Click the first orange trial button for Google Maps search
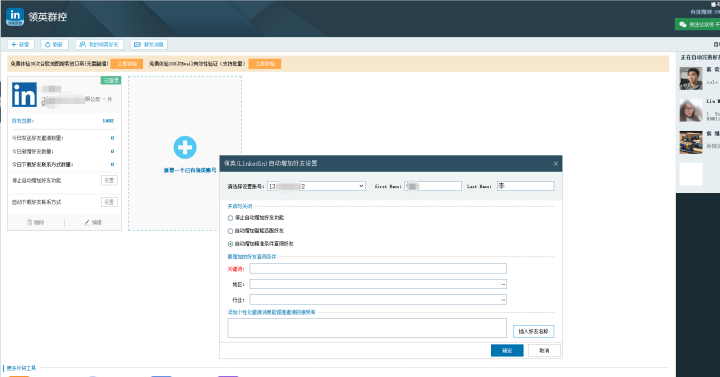Screen dimensions: 720x377 tap(127, 64)
